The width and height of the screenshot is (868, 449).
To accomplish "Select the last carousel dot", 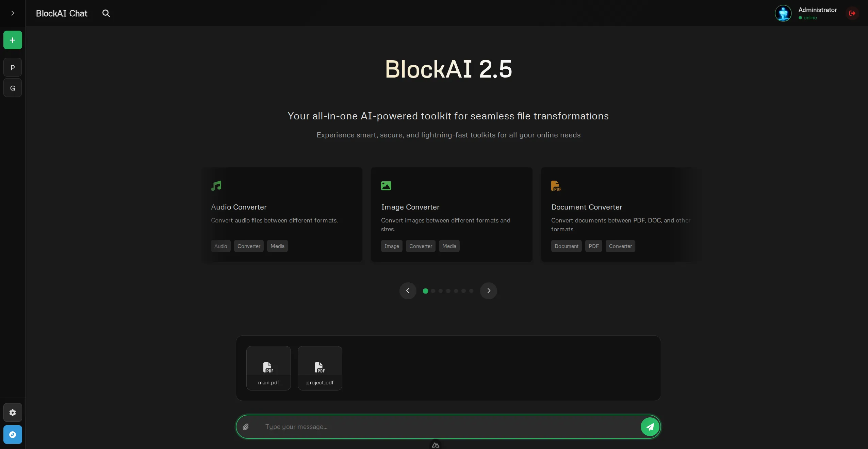I will point(471,291).
